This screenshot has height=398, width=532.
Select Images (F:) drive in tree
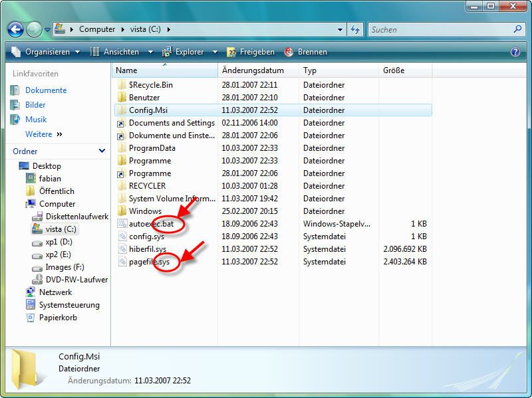(x=65, y=267)
